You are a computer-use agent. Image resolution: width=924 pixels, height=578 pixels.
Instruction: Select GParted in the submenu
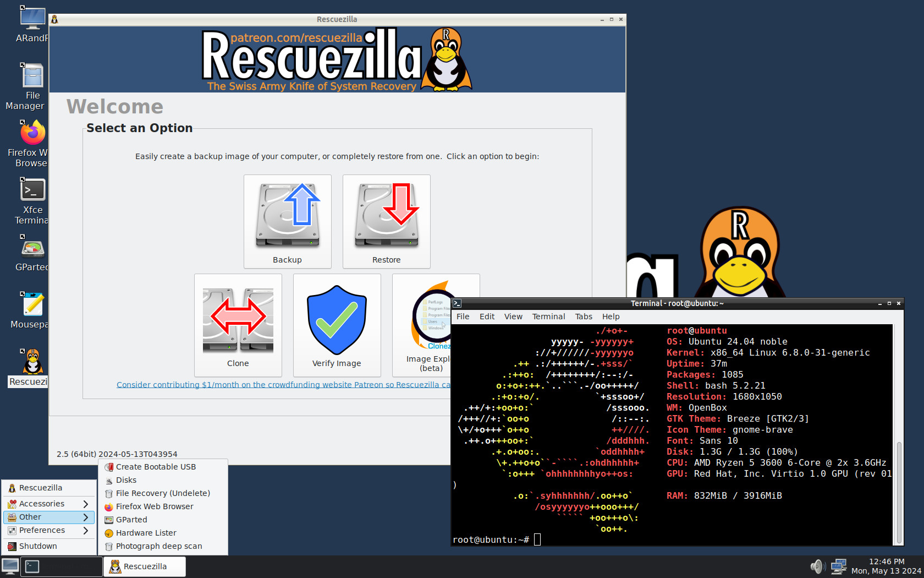163,520
